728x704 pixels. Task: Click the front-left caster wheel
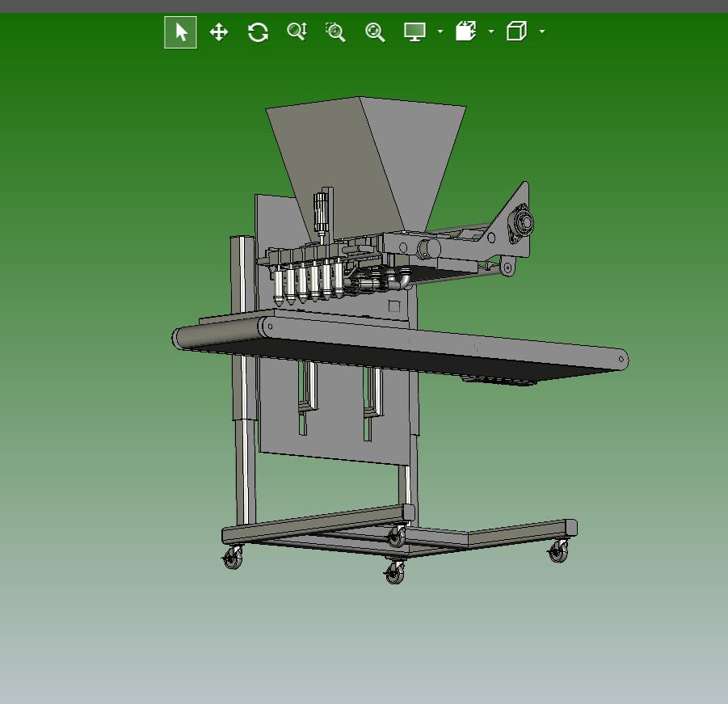point(233,557)
